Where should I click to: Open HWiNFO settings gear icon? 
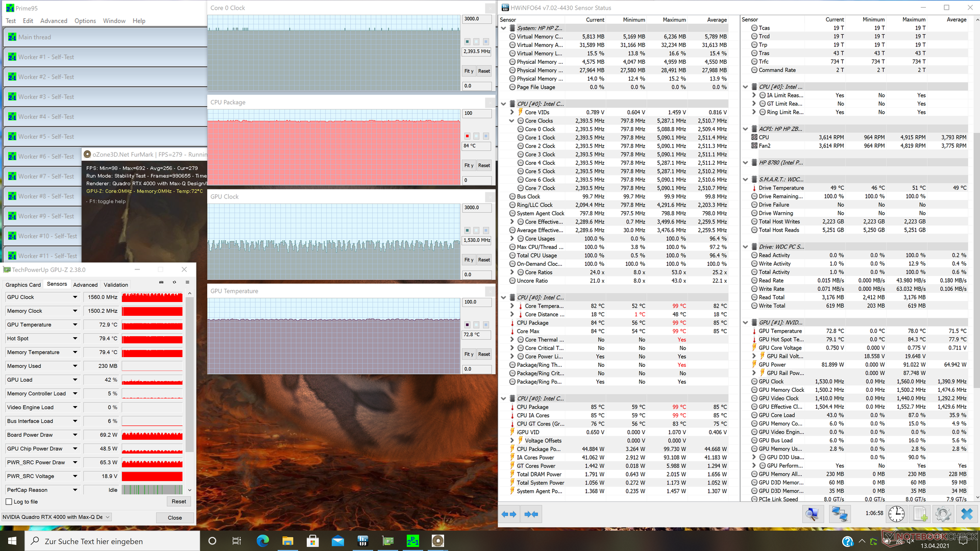click(943, 514)
